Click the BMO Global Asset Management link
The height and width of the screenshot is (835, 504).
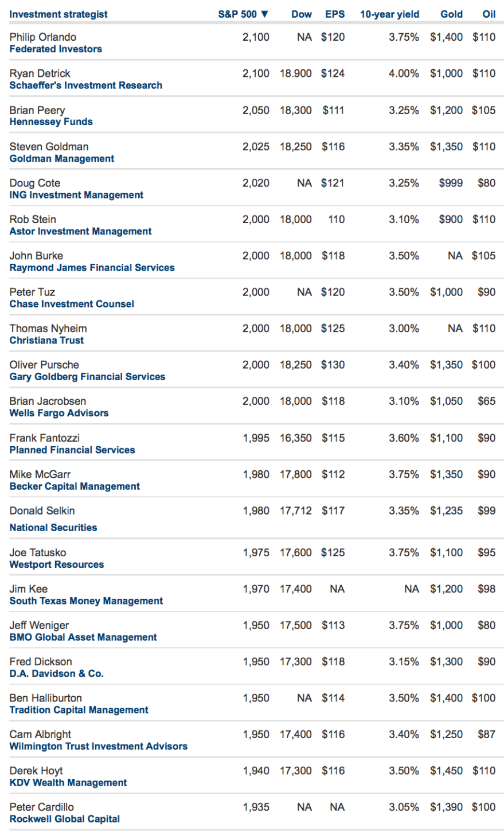pos(83,637)
